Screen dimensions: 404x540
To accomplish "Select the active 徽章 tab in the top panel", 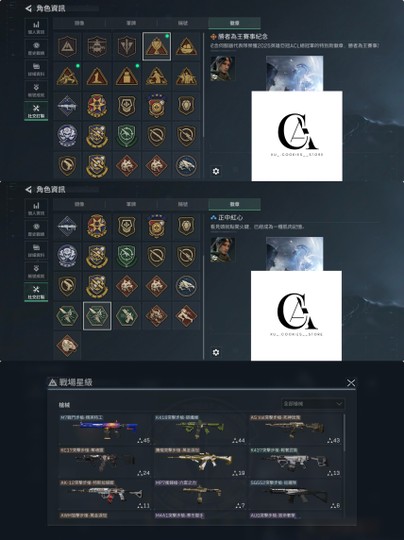I will [234, 23].
